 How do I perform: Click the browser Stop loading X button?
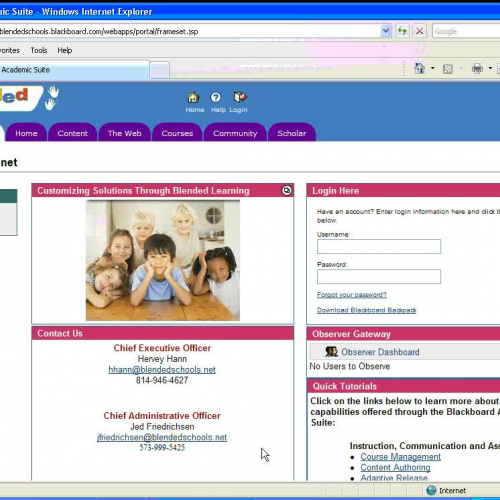coord(419,31)
